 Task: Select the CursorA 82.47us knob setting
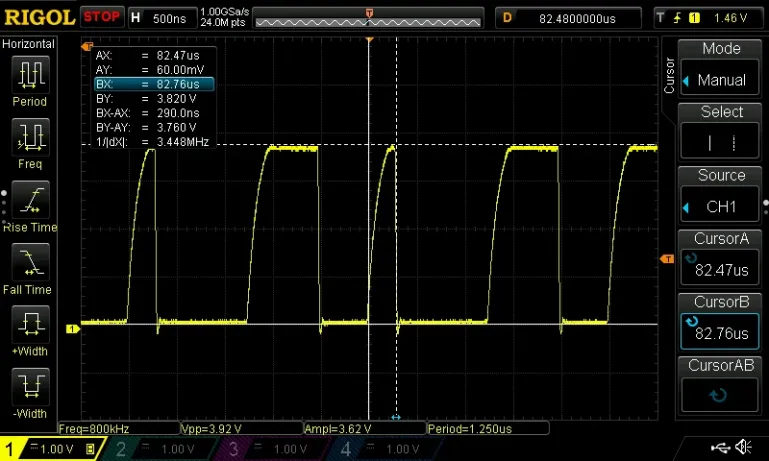point(719,266)
